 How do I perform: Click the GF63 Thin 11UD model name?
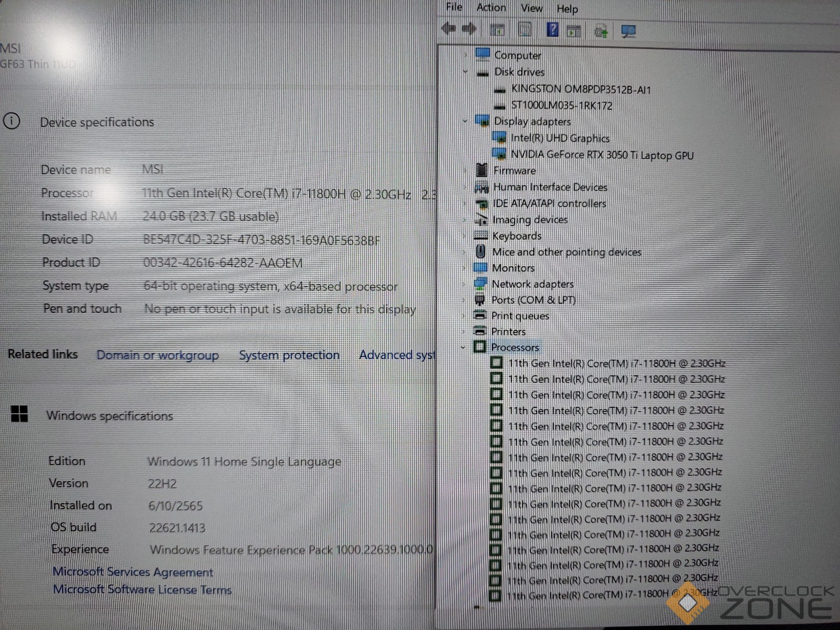click(x=38, y=64)
